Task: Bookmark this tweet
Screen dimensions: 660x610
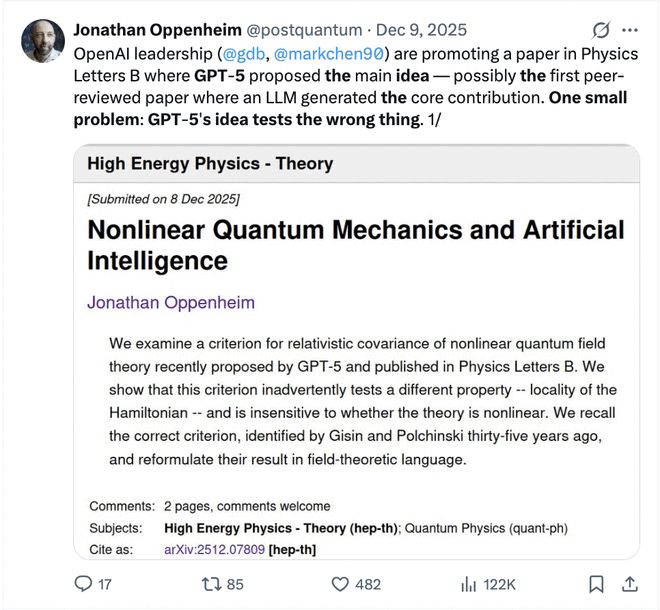Action: [596, 584]
